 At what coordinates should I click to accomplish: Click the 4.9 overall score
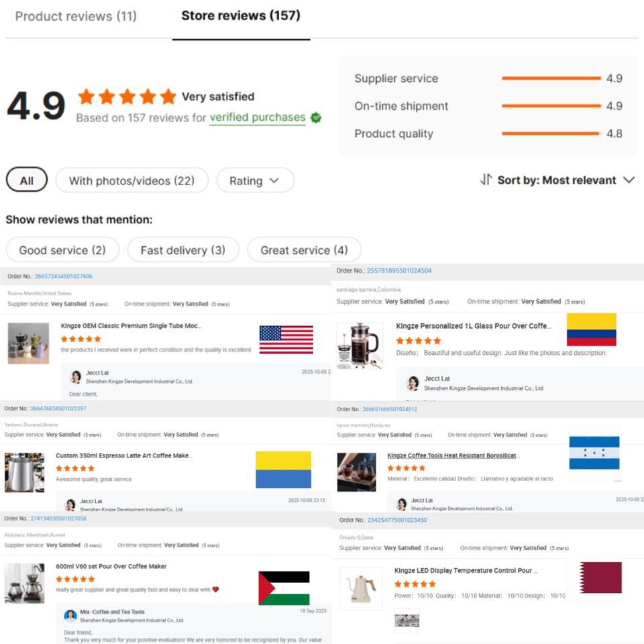tap(36, 106)
